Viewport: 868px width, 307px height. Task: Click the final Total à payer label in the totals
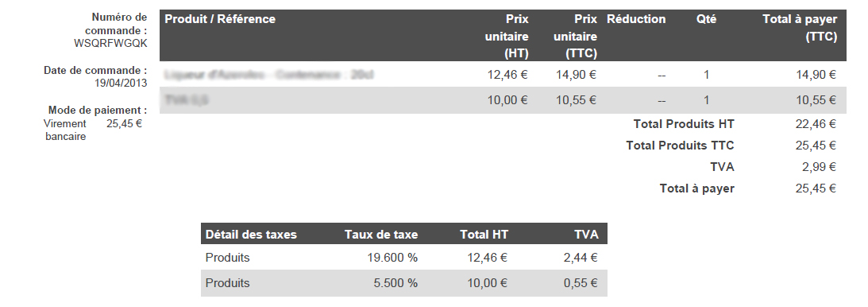coord(697,189)
